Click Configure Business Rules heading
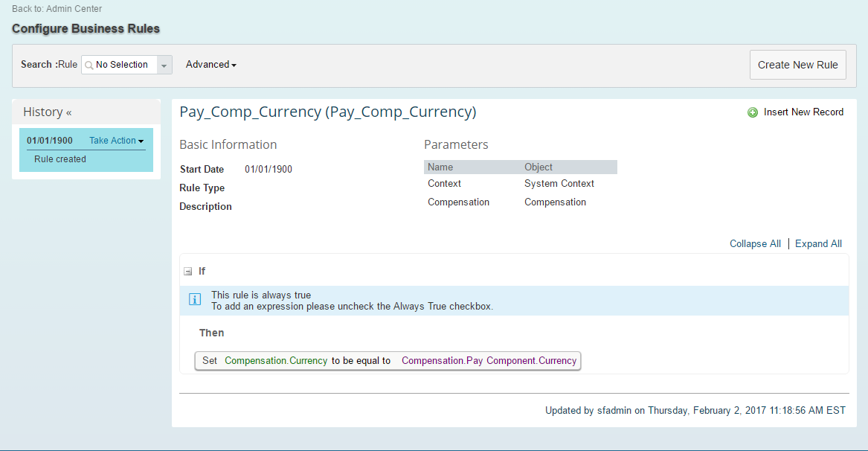Viewport: 868px width, 451px height. tap(86, 29)
